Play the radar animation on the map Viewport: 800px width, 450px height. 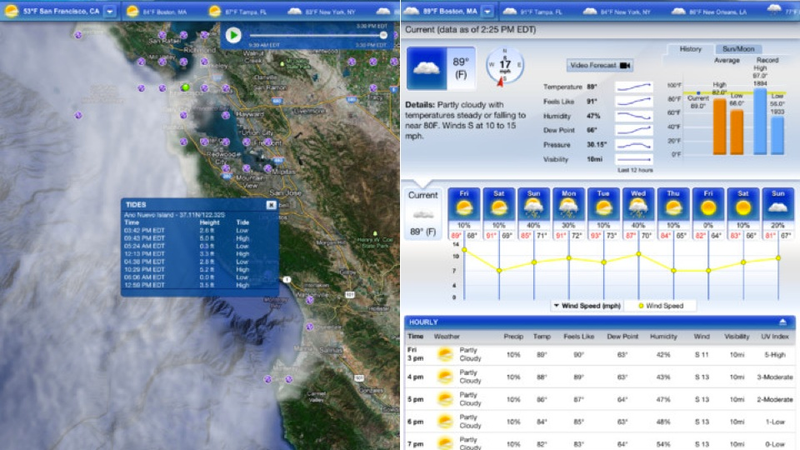click(x=233, y=35)
